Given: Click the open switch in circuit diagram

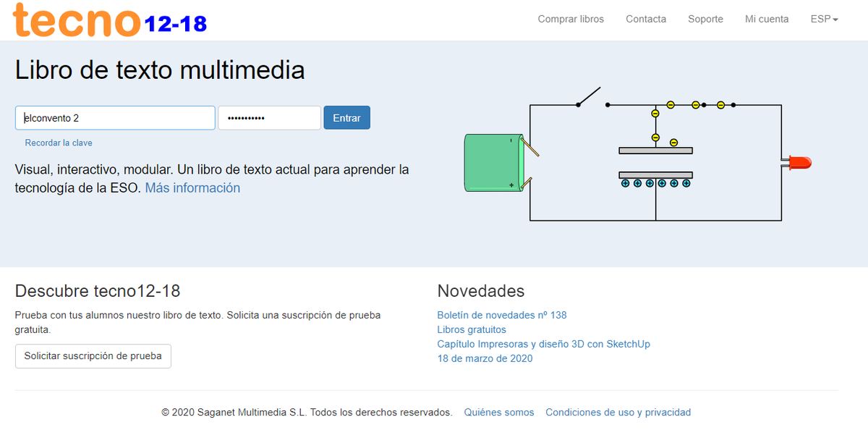Looking at the screenshot, I should point(592,97).
